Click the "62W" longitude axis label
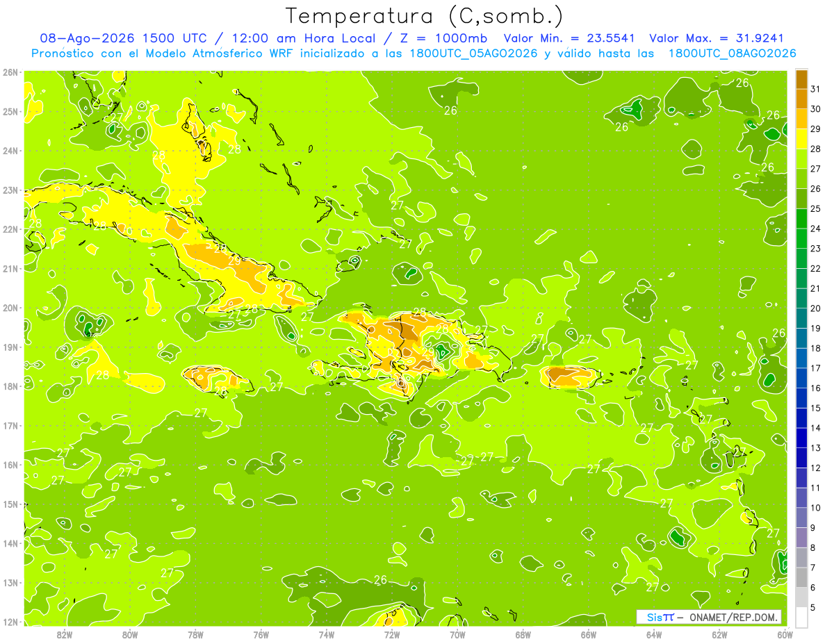 click(x=719, y=634)
